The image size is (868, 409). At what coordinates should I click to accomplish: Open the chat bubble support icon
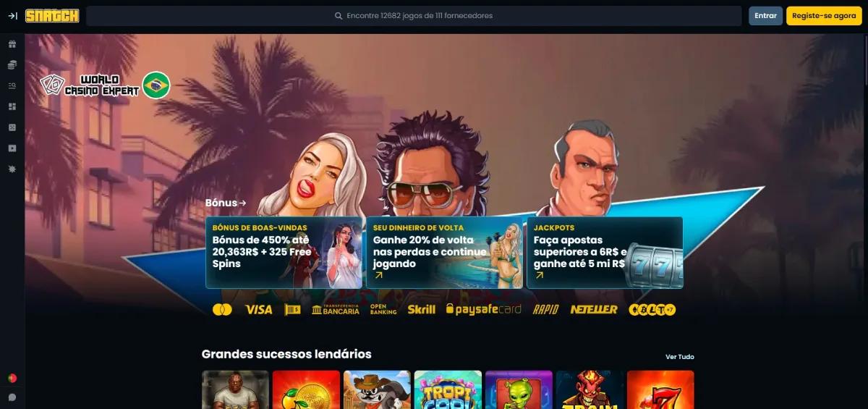tap(12, 397)
